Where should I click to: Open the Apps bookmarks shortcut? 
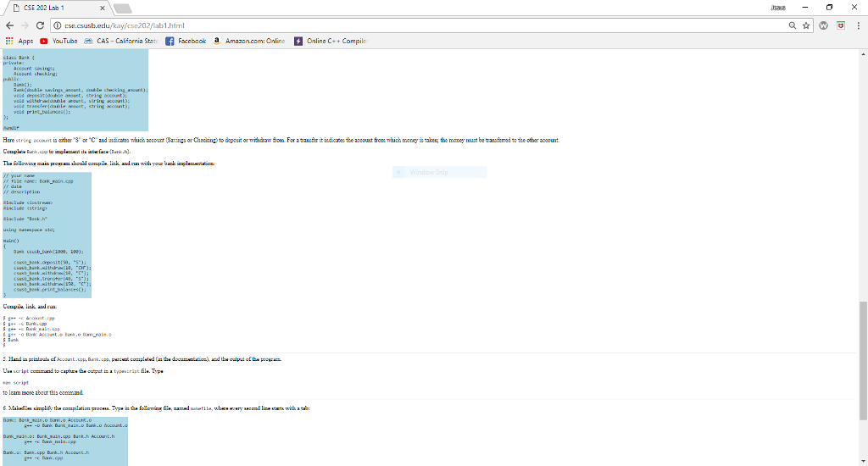(19, 41)
